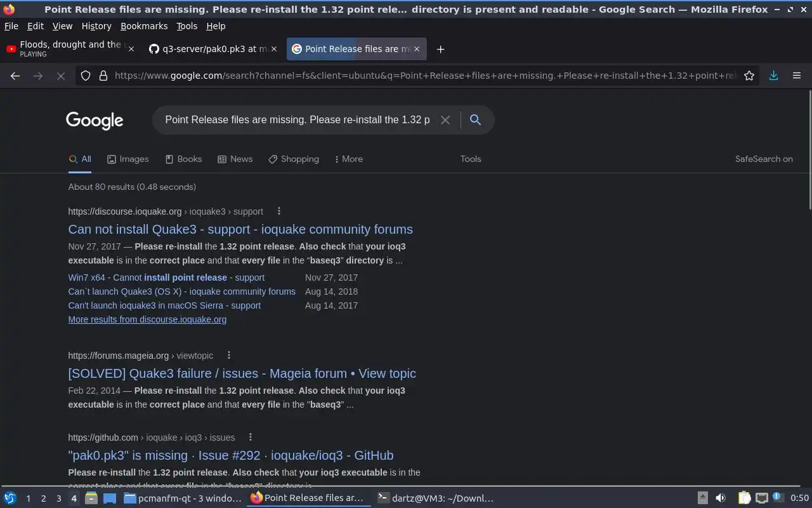Select the All results tab
The height and width of the screenshot is (508, 812).
click(x=80, y=159)
